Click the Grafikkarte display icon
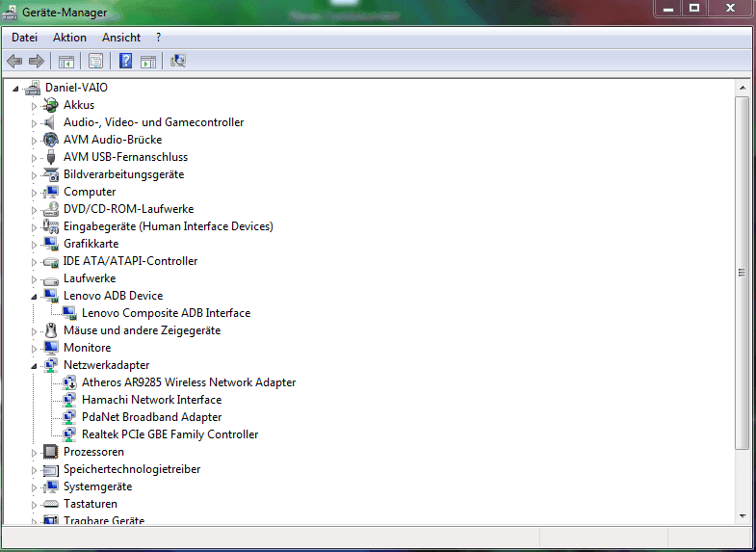Viewport: 756px width, 552px height. point(50,244)
